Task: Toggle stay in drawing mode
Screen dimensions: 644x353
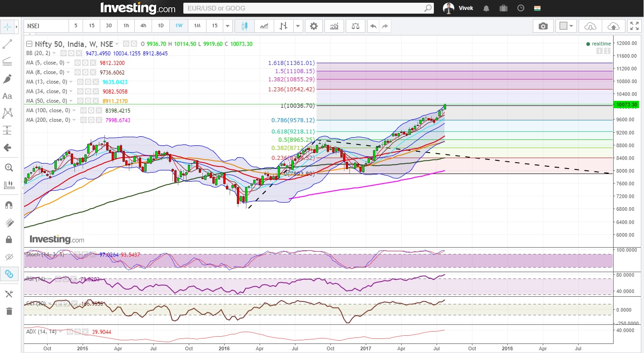Action: 8,222
